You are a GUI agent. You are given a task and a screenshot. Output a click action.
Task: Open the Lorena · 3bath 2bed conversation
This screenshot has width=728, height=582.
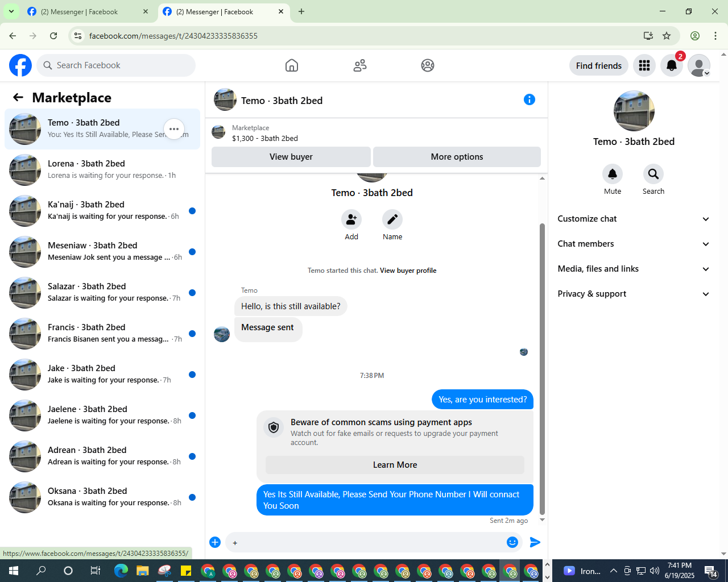102,170
